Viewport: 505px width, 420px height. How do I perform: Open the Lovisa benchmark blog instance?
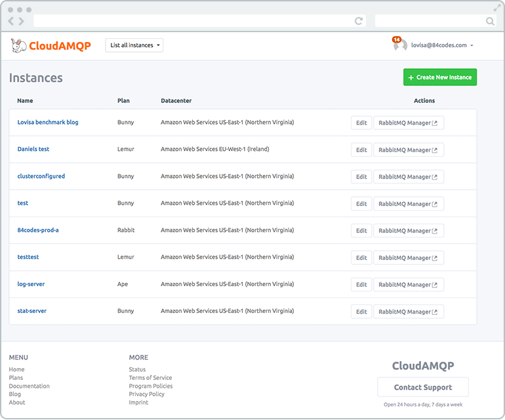[x=48, y=122]
